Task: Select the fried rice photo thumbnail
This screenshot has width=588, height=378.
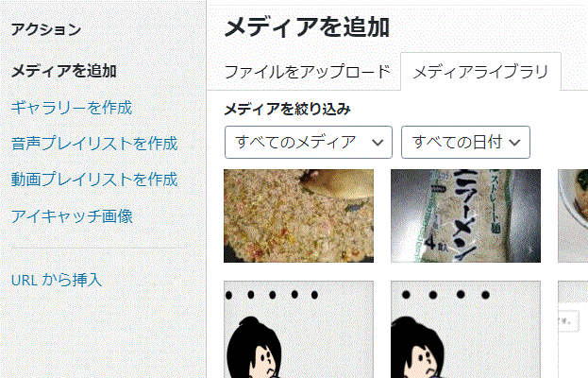Action: pyautogui.click(x=298, y=215)
